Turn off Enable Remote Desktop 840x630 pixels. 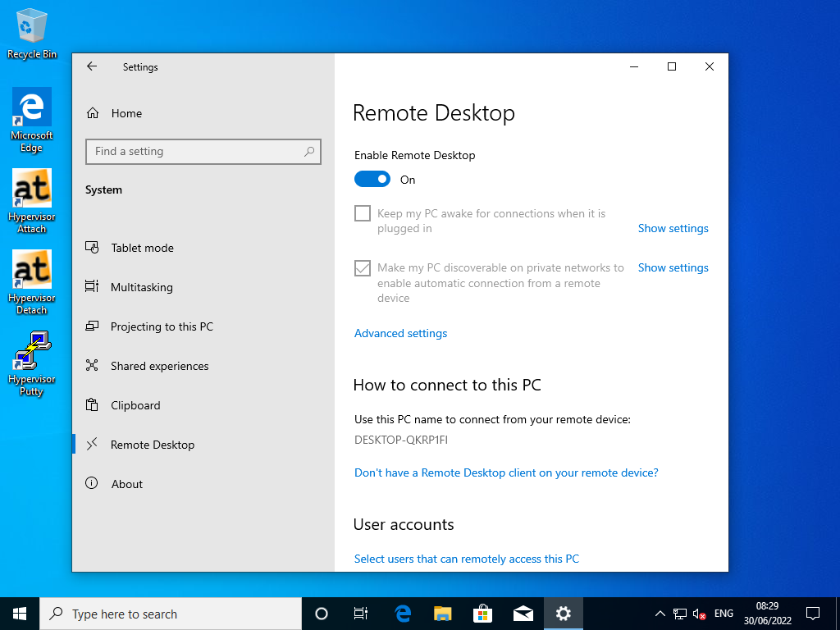[372, 179]
